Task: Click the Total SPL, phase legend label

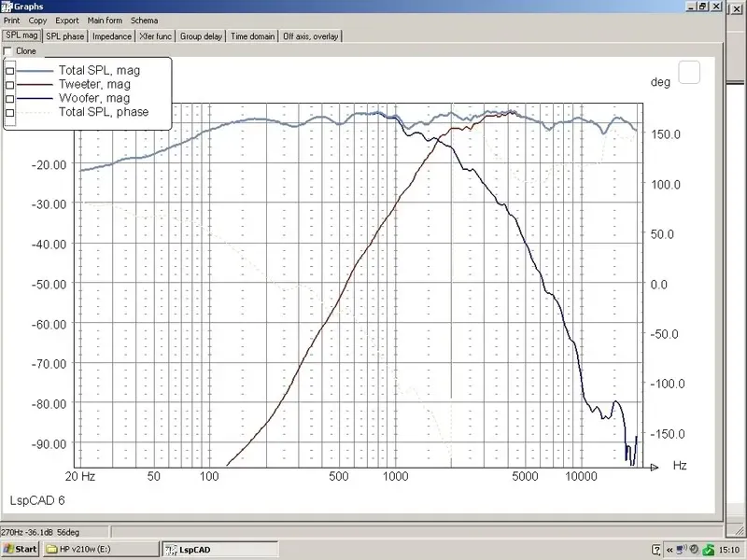Action: (x=104, y=112)
